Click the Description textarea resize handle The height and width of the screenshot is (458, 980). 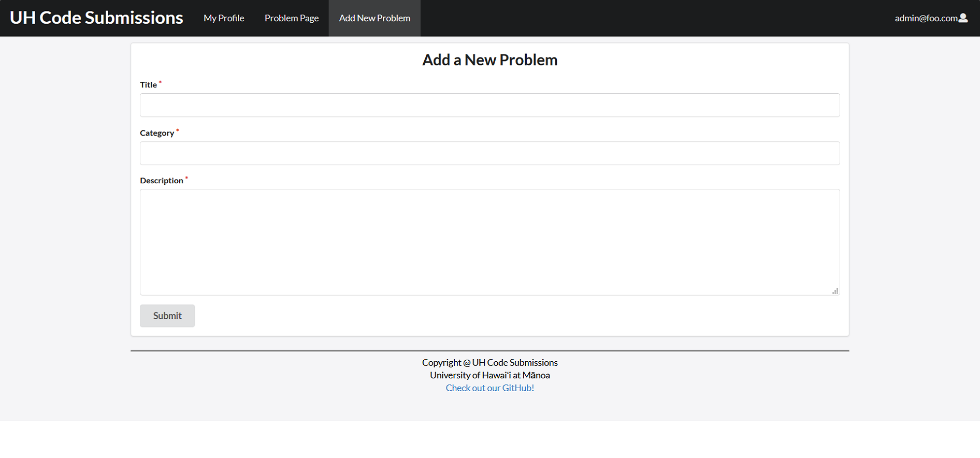pyautogui.click(x=835, y=291)
